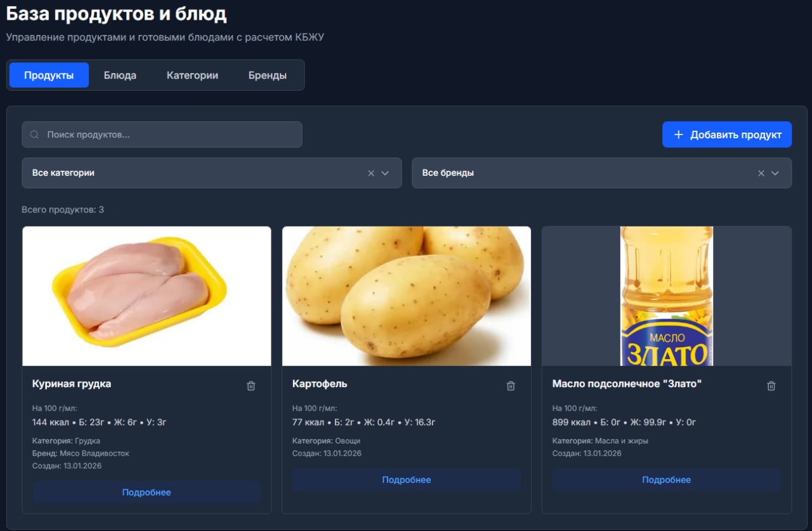This screenshot has width=812, height=531.
Task: Clear the Все бренды filter with X
Action: click(x=761, y=173)
